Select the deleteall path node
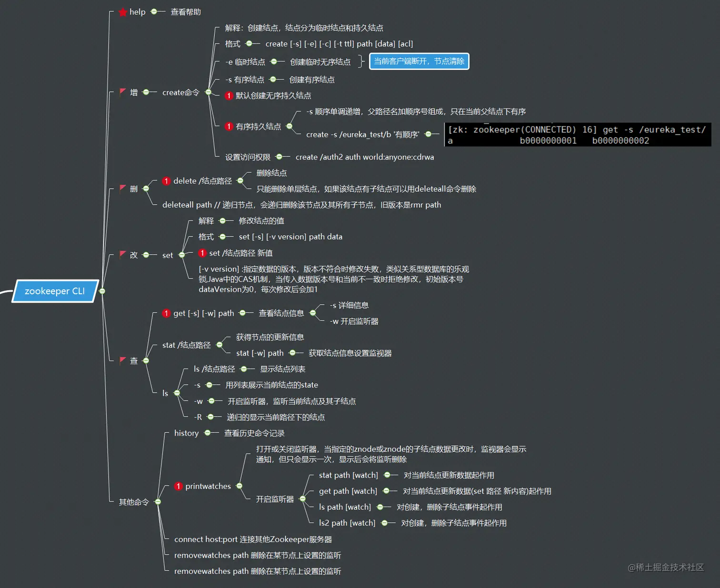The width and height of the screenshot is (720, 588). pyautogui.click(x=301, y=205)
